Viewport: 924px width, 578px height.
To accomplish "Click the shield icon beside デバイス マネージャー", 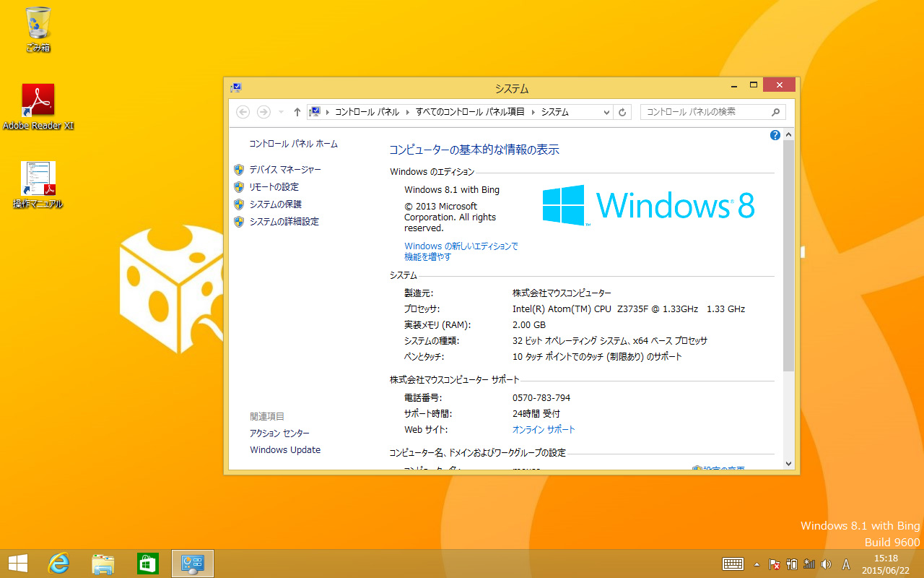I will (239, 170).
